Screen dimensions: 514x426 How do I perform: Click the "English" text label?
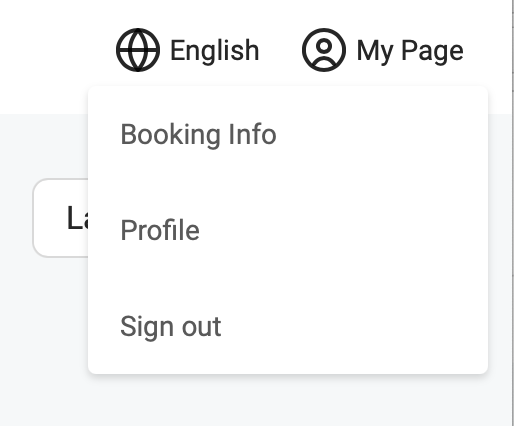(x=215, y=50)
